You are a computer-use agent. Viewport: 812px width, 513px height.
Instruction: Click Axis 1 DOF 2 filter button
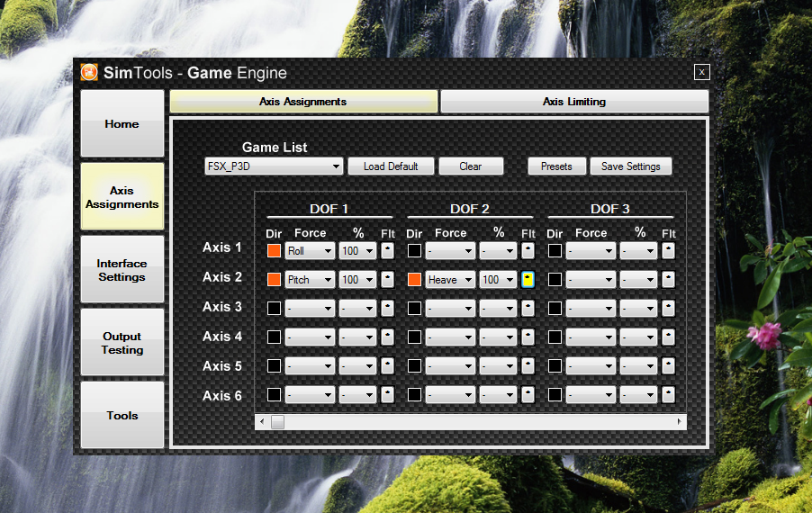click(x=528, y=250)
